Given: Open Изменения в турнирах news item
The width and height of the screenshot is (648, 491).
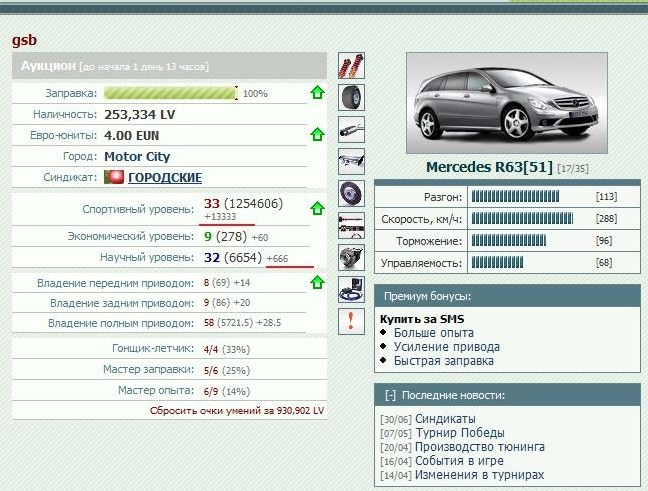Looking at the screenshot, I should click(x=479, y=475).
